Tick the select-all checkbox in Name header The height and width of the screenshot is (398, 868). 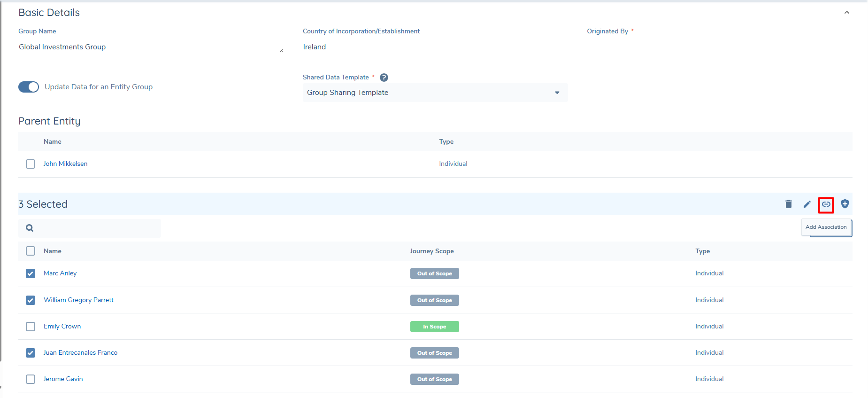click(x=31, y=251)
